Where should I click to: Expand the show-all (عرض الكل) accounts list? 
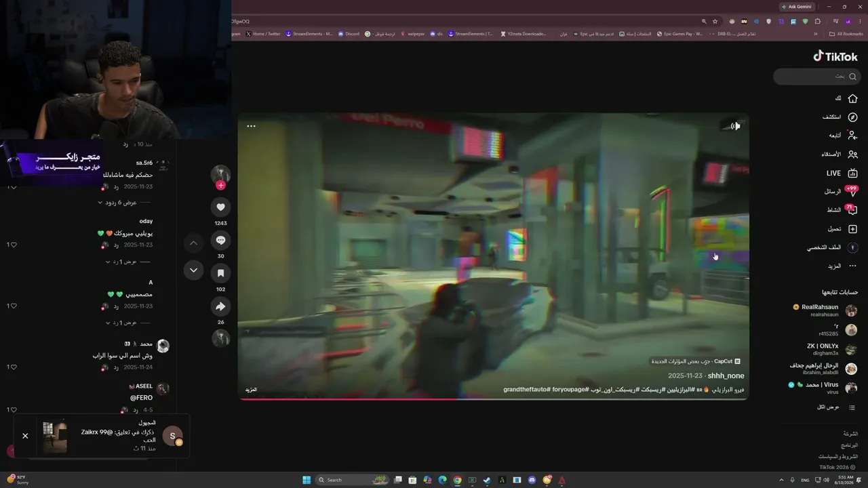pyautogui.click(x=837, y=407)
